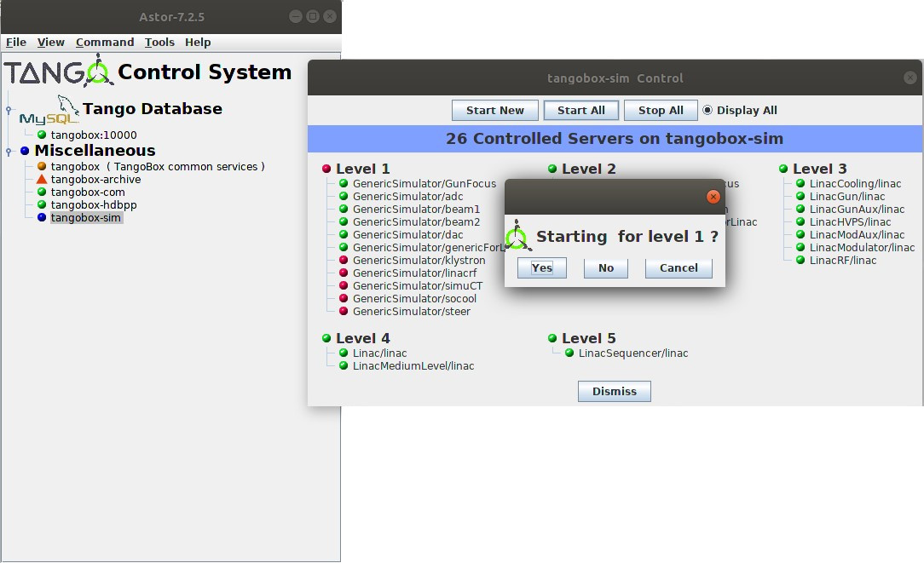Close the level 1 confirmation dialog

(713, 197)
